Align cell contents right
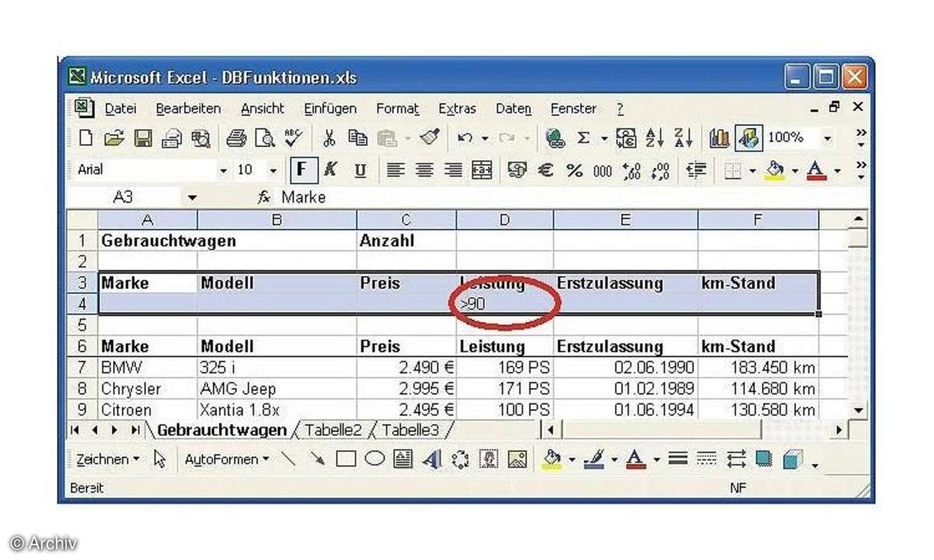The width and height of the screenshot is (934, 560). [x=454, y=170]
